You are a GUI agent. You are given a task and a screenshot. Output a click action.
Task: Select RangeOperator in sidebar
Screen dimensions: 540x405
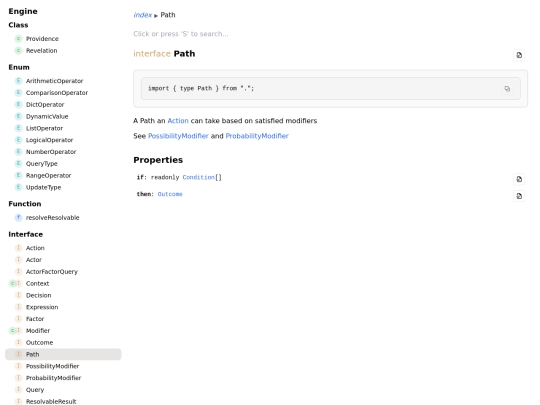(x=49, y=175)
